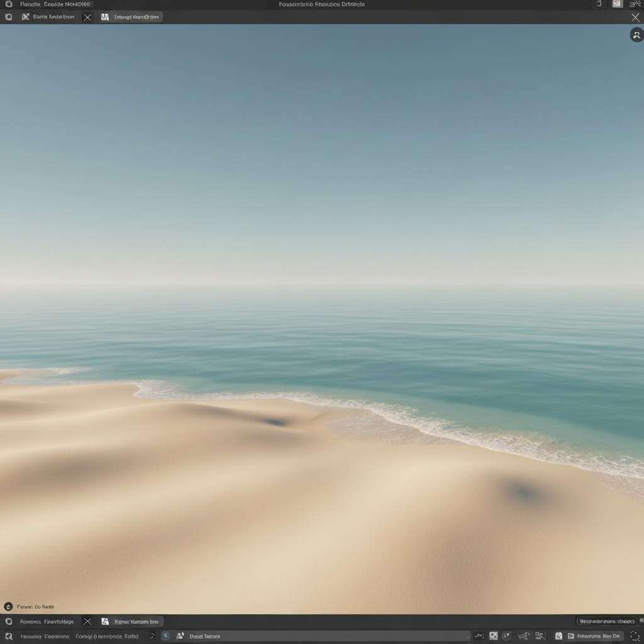Click the blue circular icon in bottom bar
Screen dimensions: 644x644
coord(166,636)
